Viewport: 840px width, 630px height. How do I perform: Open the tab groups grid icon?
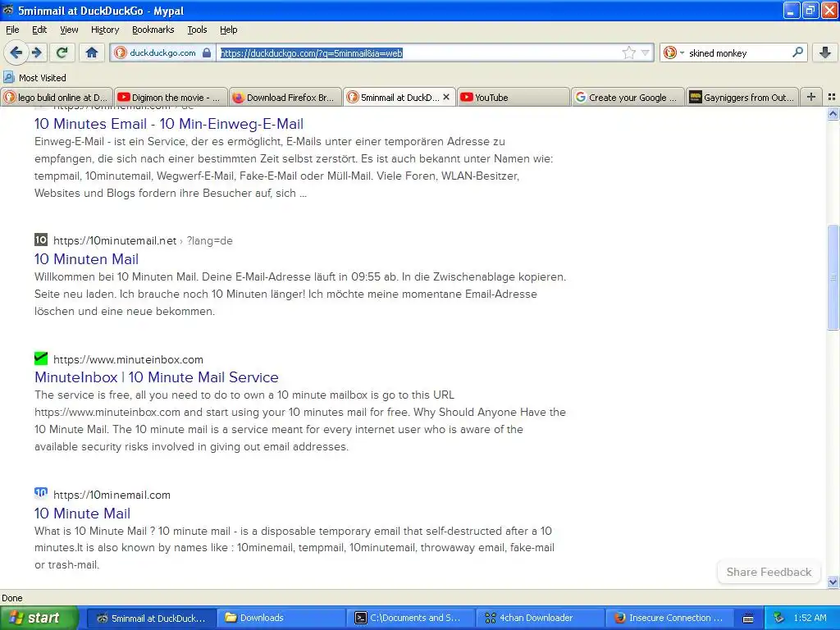pyautogui.click(x=832, y=97)
